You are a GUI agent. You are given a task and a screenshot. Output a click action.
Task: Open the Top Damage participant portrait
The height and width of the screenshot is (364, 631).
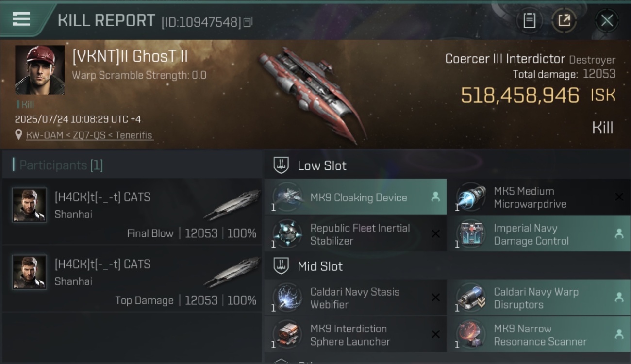pyautogui.click(x=29, y=272)
